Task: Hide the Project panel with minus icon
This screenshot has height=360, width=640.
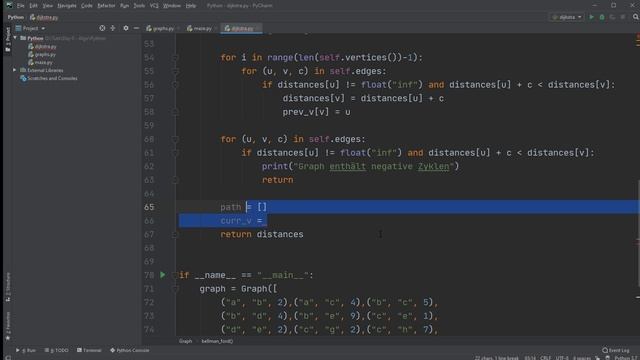Action: [x=136, y=28]
